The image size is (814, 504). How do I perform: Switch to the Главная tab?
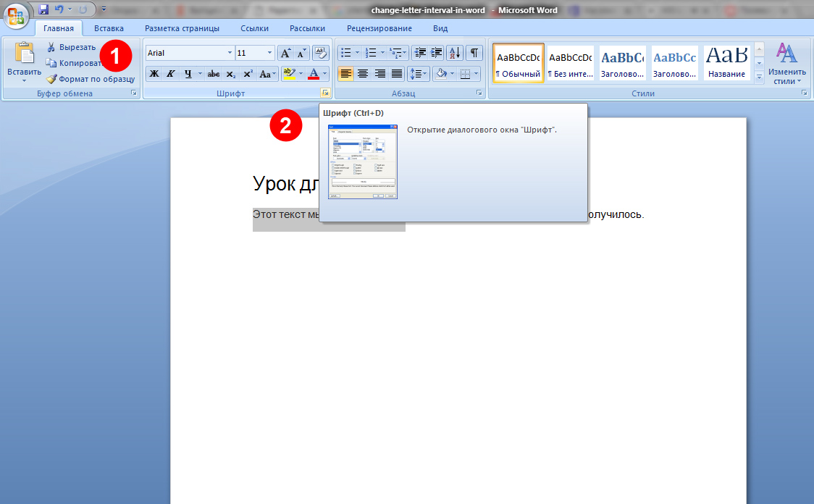58,28
